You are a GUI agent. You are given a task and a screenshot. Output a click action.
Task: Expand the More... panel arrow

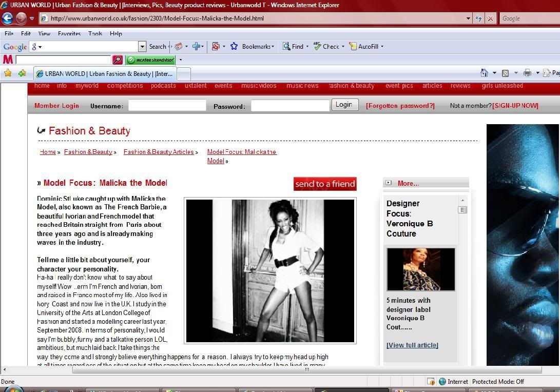coord(389,183)
